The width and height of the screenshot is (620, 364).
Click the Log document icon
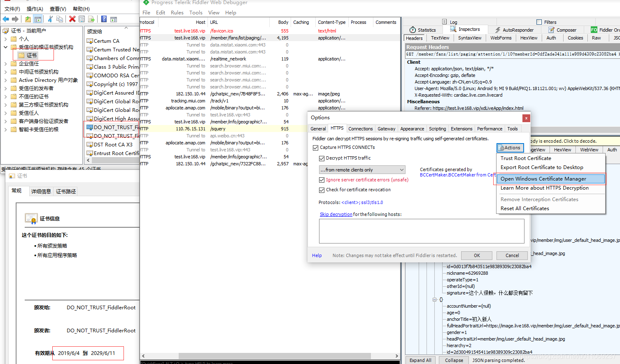tap(445, 22)
